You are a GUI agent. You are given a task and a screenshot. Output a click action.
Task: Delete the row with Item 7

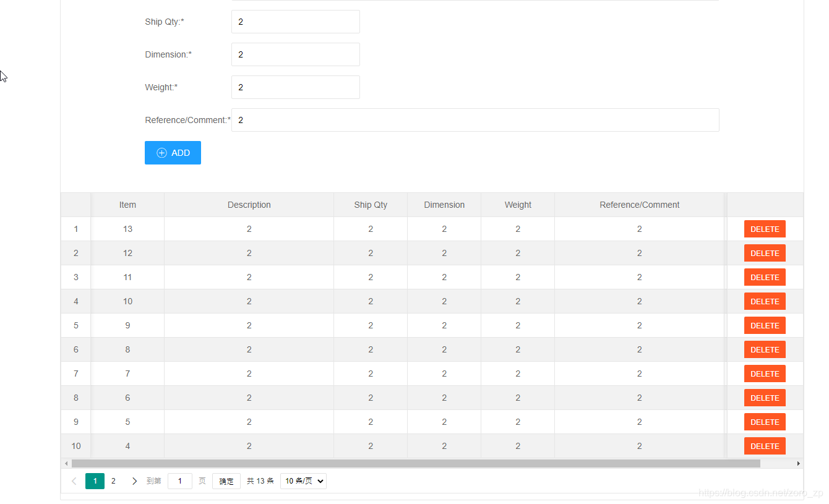click(765, 374)
